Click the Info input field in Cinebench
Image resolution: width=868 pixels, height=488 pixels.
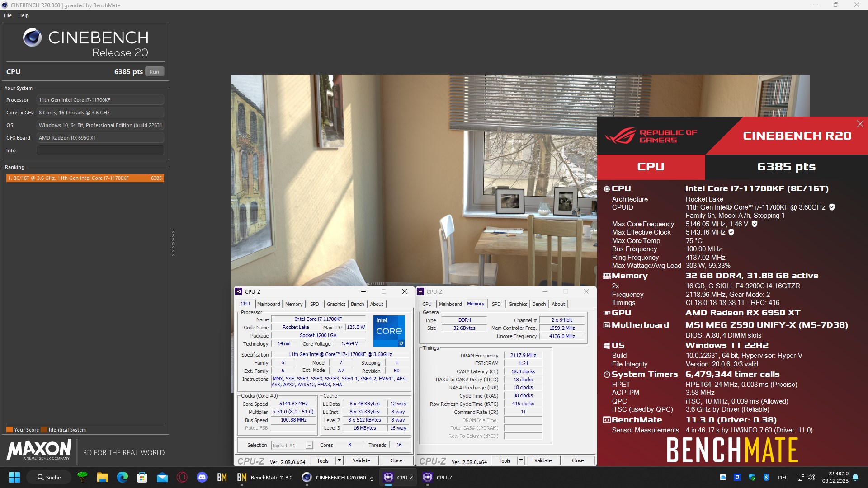100,150
